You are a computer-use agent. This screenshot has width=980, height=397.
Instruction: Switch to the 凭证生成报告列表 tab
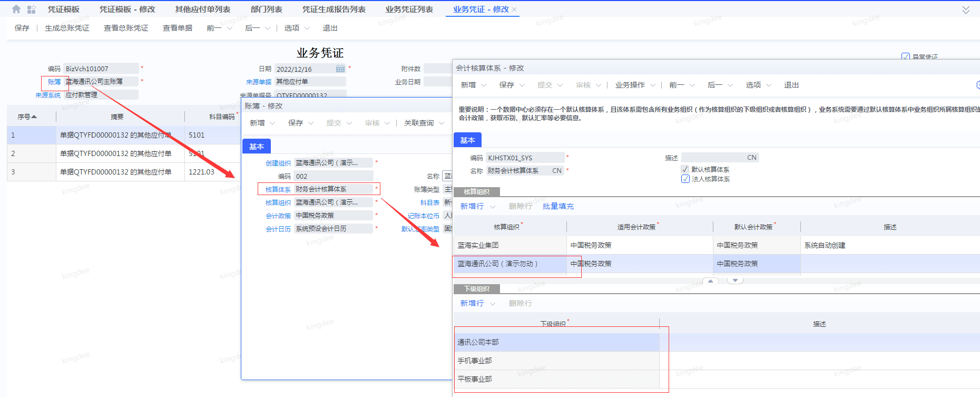pos(334,9)
